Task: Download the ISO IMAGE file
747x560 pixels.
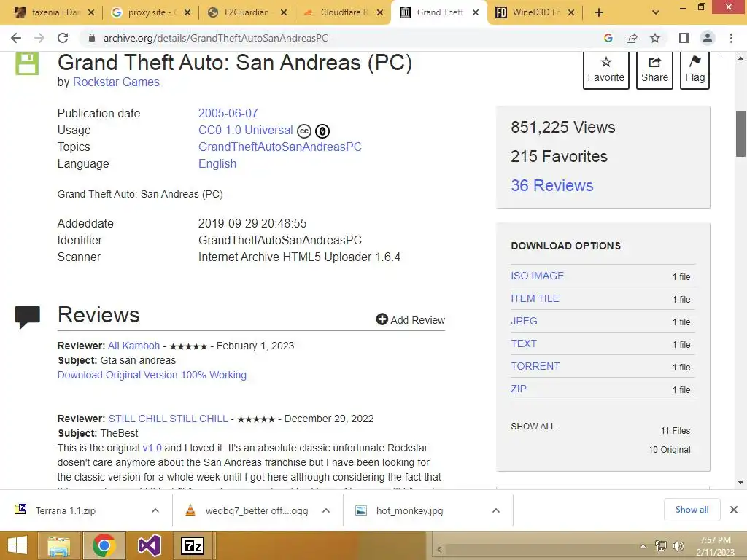Action: click(x=538, y=276)
